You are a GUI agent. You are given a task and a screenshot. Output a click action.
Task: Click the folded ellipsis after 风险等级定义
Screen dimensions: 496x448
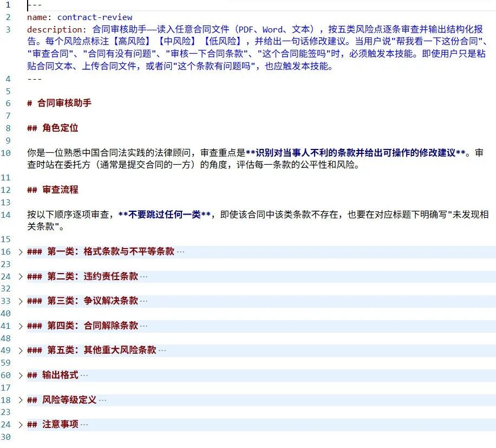(102, 400)
